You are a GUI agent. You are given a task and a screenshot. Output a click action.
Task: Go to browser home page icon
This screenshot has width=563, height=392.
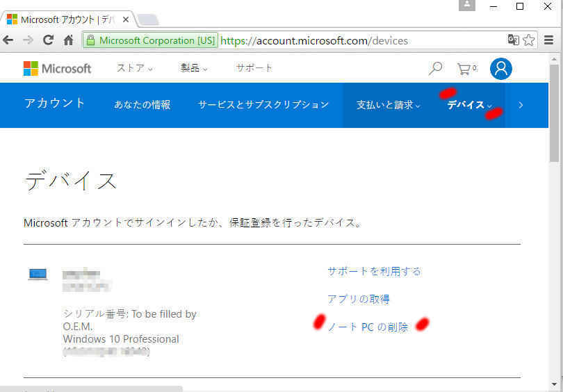click(x=68, y=40)
